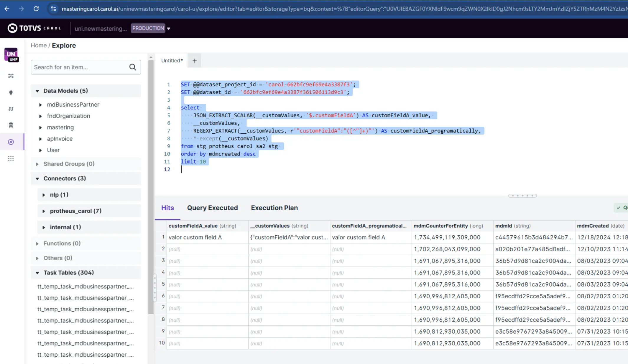Image resolution: width=628 pixels, height=364 pixels.
Task: Click the 12/10/2023 mdmCreated cell
Action: coord(601,249)
